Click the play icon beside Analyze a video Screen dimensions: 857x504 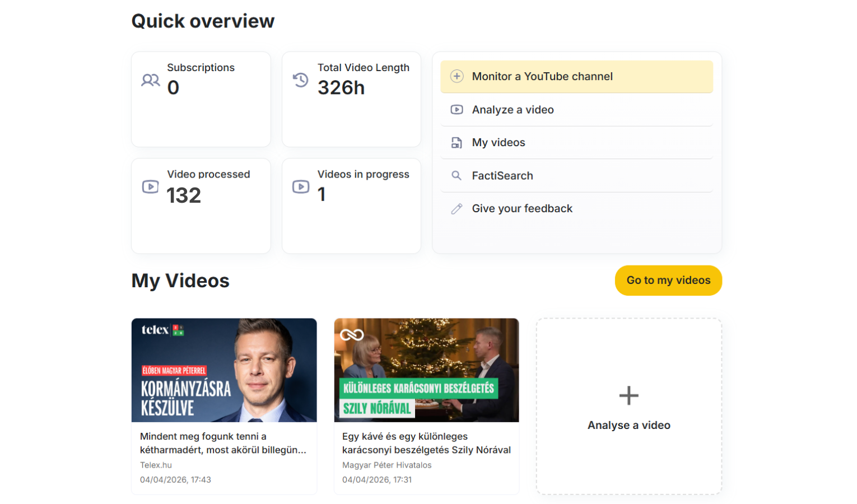[x=457, y=110]
